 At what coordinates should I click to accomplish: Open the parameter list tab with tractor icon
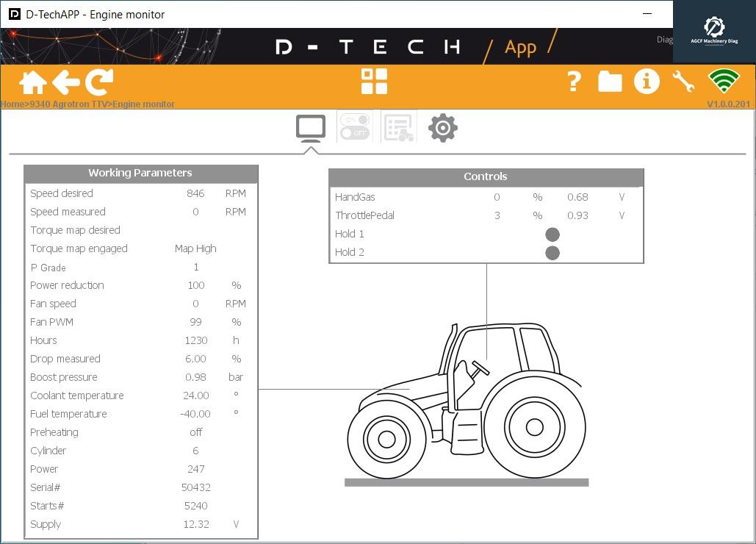point(398,126)
